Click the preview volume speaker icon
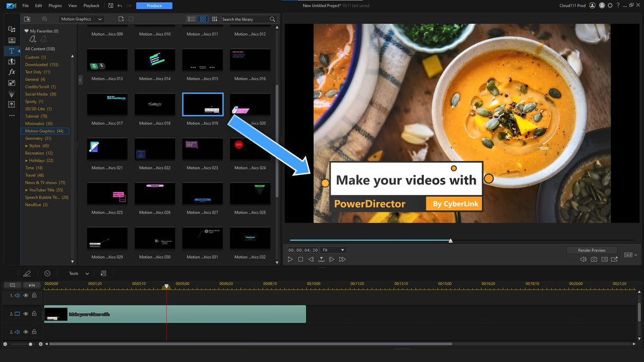The height and width of the screenshot is (362, 644). pos(584,259)
